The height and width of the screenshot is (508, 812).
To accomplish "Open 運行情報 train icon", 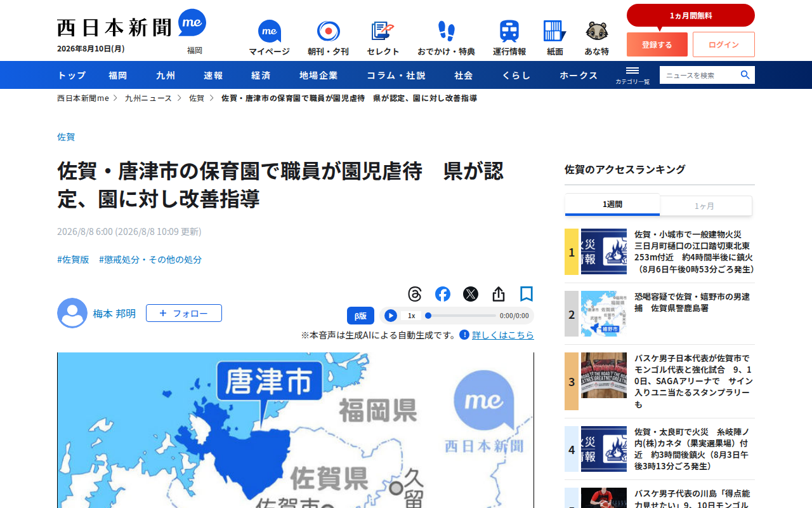I will tap(509, 38).
